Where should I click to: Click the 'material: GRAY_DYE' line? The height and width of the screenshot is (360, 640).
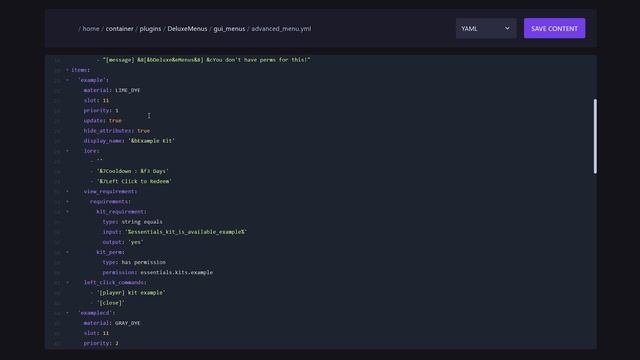pos(112,323)
